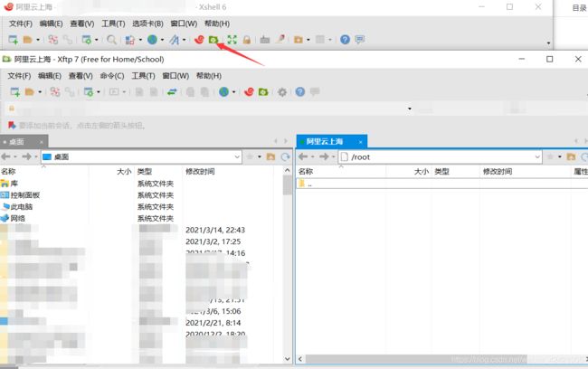Click the green Xftp icon in Xftp toolbar

[x=263, y=91]
